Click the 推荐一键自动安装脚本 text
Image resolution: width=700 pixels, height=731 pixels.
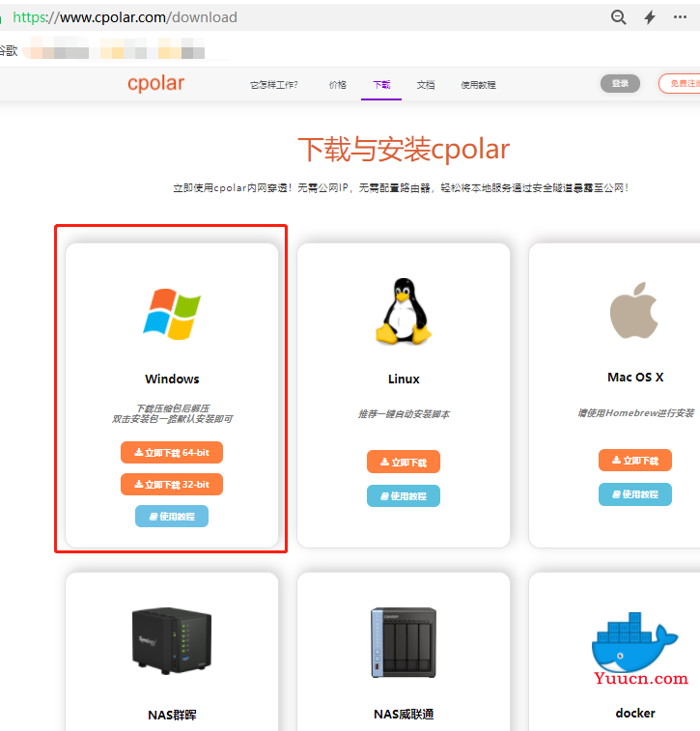[x=404, y=414]
